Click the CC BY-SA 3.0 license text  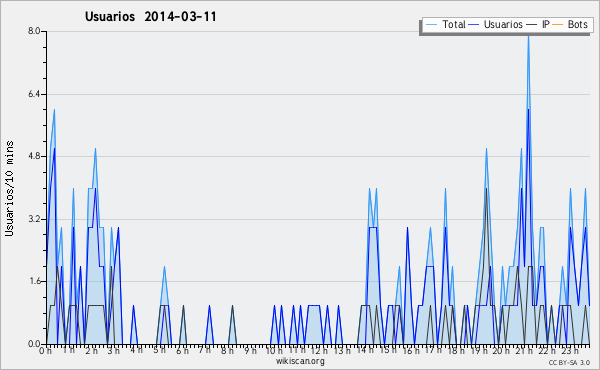click(x=569, y=362)
